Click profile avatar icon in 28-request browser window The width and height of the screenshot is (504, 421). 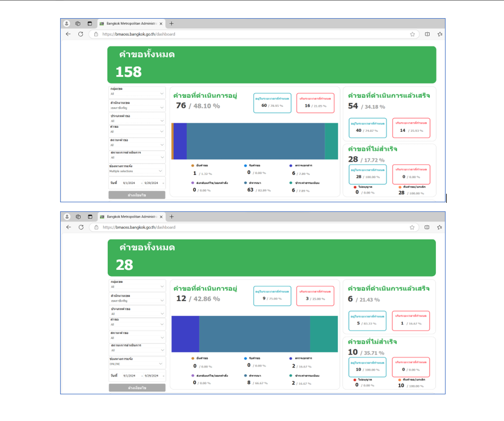click(67, 216)
